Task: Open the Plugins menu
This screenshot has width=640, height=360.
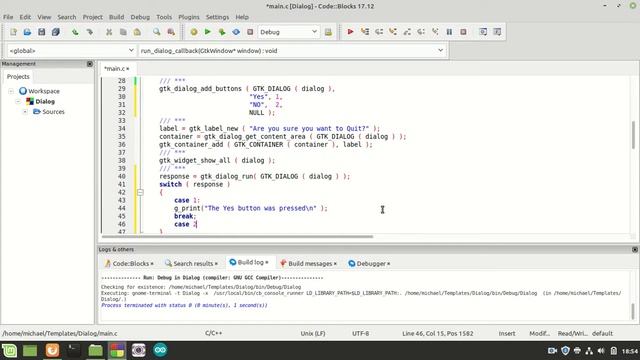Action: pos(189,17)
